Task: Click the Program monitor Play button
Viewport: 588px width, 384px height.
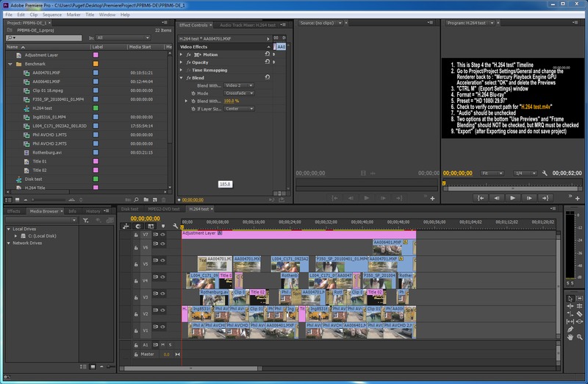Action: [x=512, y=198]
